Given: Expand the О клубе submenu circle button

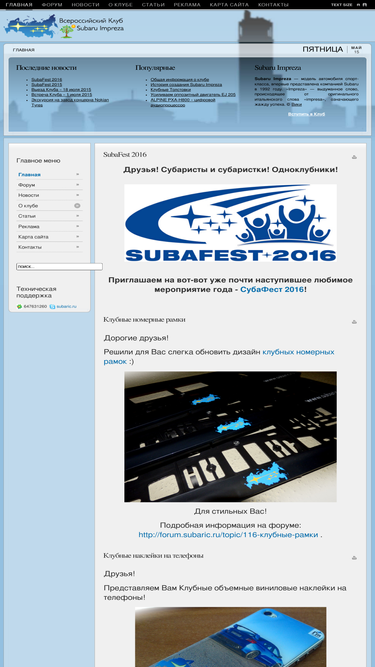Looking at the screenshot, I should coord(77,205).
